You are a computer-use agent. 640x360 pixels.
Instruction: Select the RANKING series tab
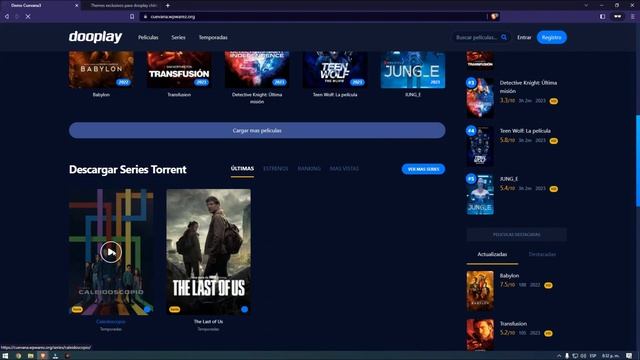click(309, 169)
